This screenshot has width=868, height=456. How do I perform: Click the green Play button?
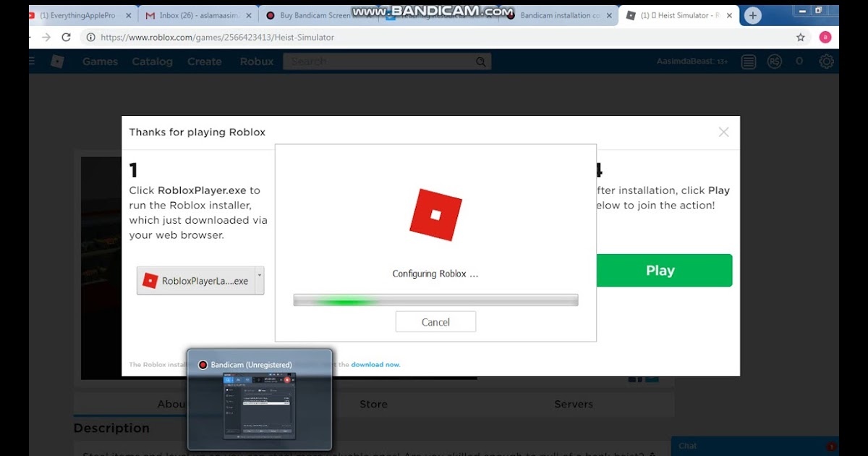[x=660, y=270]
